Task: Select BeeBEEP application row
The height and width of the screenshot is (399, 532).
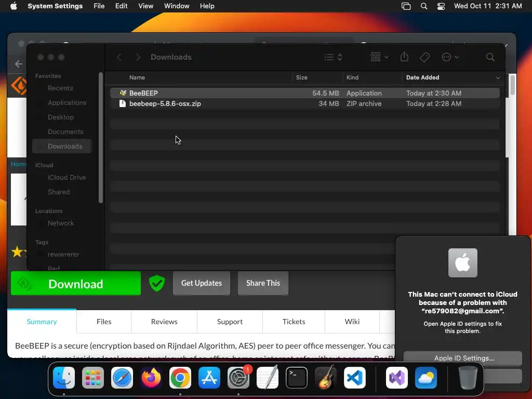Action: coord(304,93)
